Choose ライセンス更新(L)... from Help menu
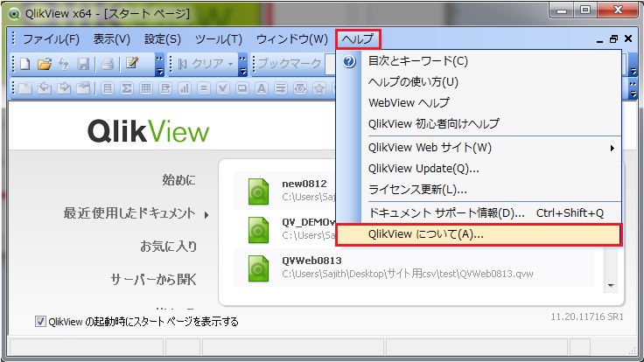 pyautogui.click(x=417, y=189)
